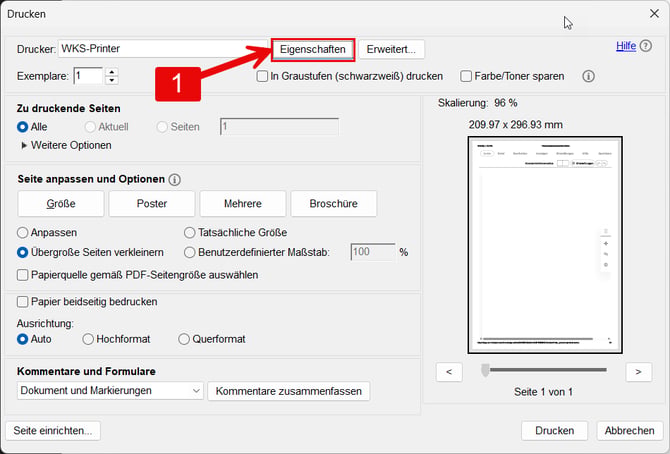Open Seite einrichten... dialog

click(53, 430)
